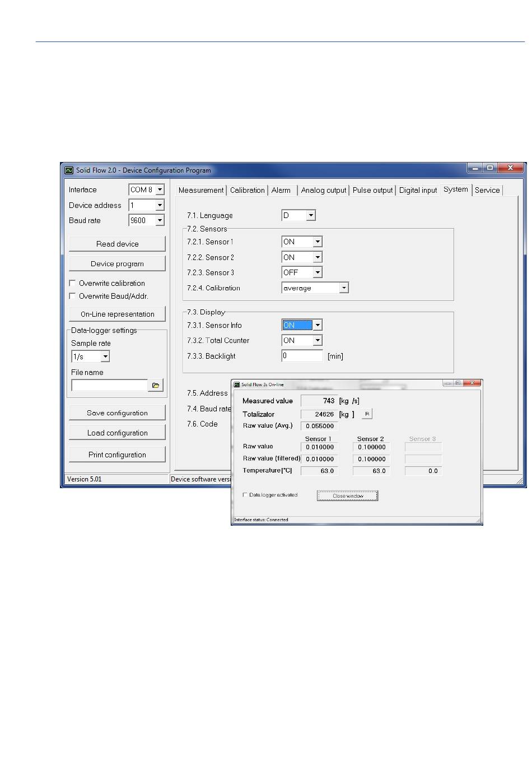Click the Sensor 2 Temperature field
The width and height of the screenshot is (532, 783).
pyautogui.click(x=371, y=471)
